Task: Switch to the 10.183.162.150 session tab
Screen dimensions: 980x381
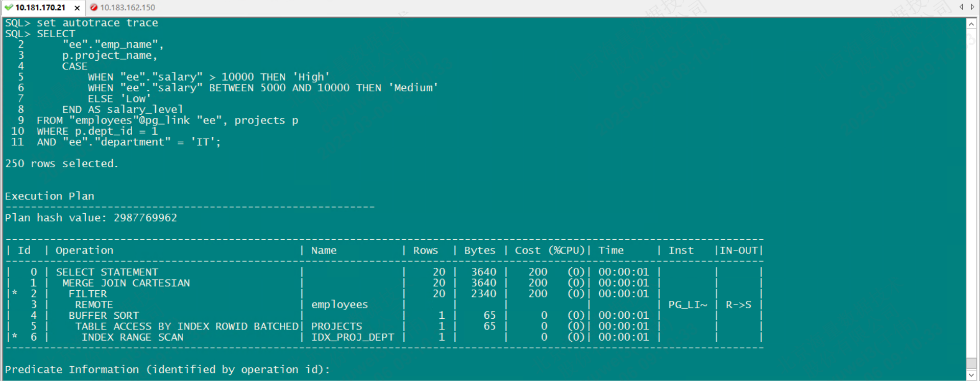Action: tap(127, 8)
